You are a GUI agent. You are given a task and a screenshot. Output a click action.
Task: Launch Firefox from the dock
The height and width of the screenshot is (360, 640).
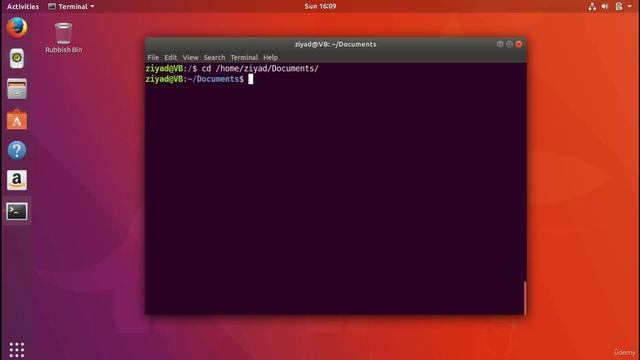[17, 28]
